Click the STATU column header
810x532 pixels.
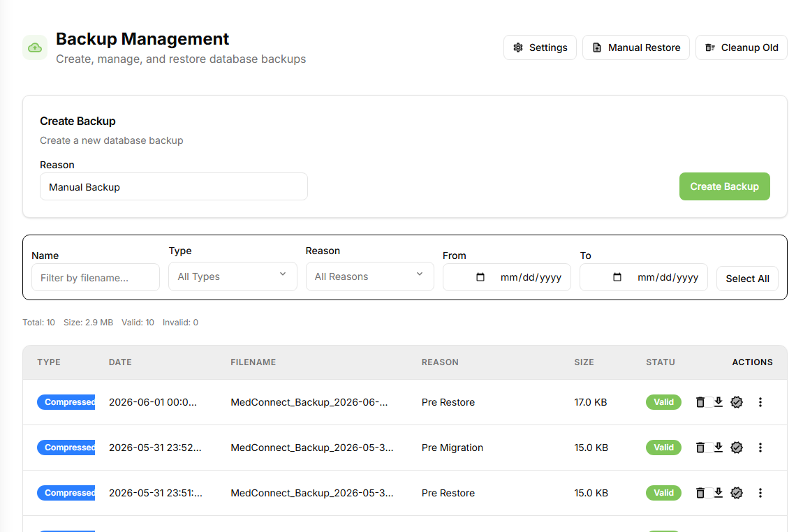[660, 362]
